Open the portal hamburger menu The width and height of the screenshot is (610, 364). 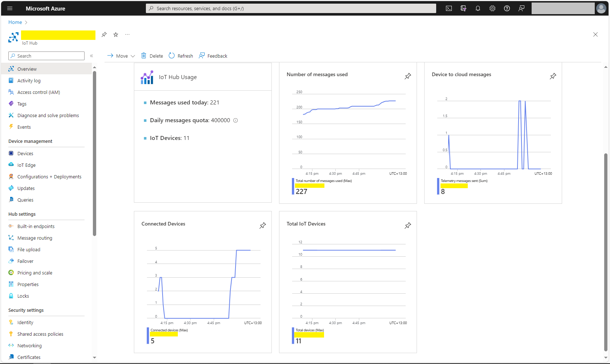pyautogui.click(x=10, y=8)
